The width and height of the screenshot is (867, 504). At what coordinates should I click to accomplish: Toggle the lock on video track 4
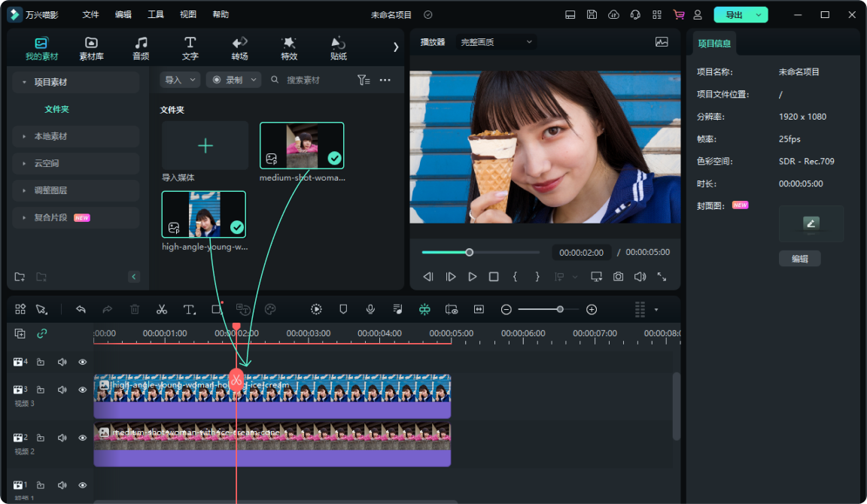point(41,362)
